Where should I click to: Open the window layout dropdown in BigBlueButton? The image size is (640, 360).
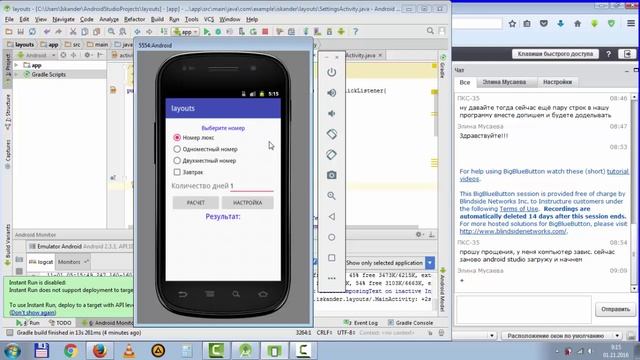[x=562, y=336]
